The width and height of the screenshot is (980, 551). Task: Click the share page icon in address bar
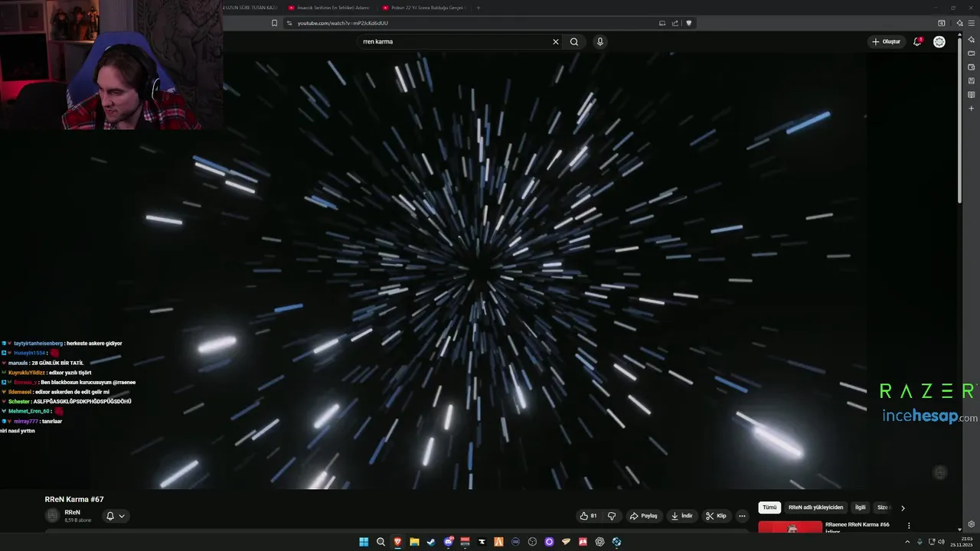(x=675, y=23)
